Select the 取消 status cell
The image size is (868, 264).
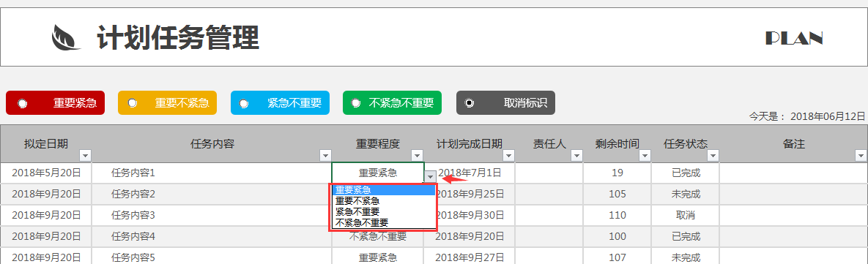[686, 215]
